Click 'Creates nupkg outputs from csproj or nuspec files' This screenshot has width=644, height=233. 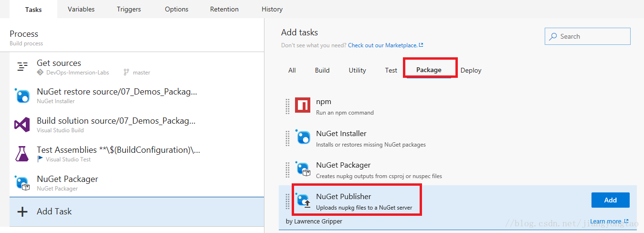[x=379, y=176]
